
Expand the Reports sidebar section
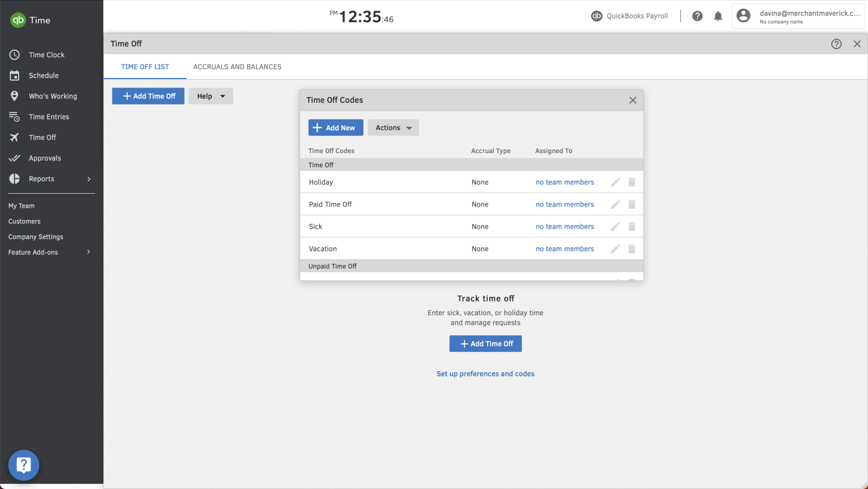click(x=41, y=178)
